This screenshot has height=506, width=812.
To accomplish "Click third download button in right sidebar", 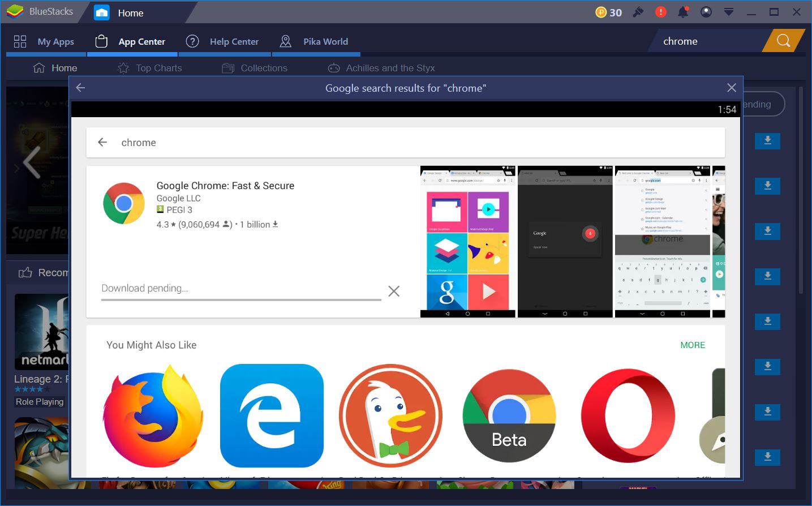I will pos(767,231).
